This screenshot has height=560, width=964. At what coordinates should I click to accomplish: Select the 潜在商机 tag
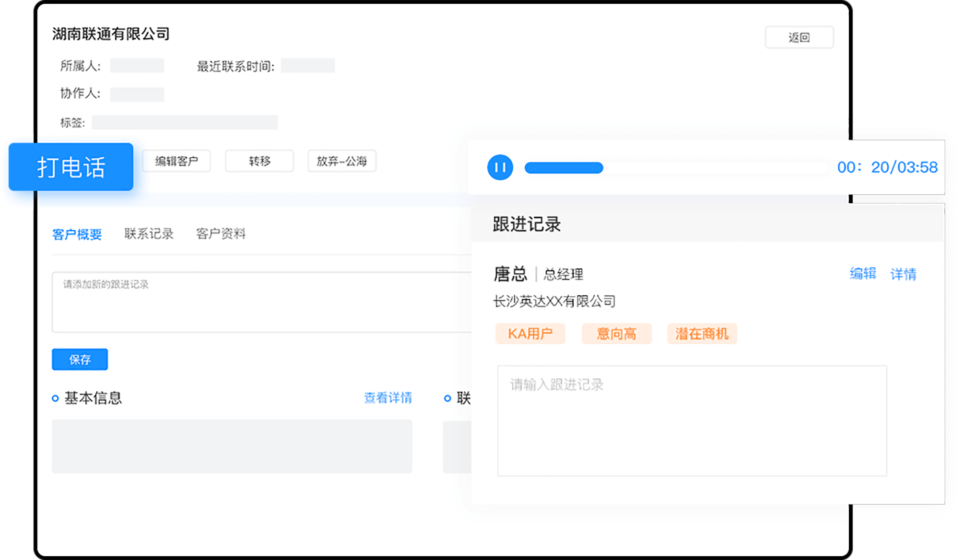pyautogui.click(x=702, y=333)
